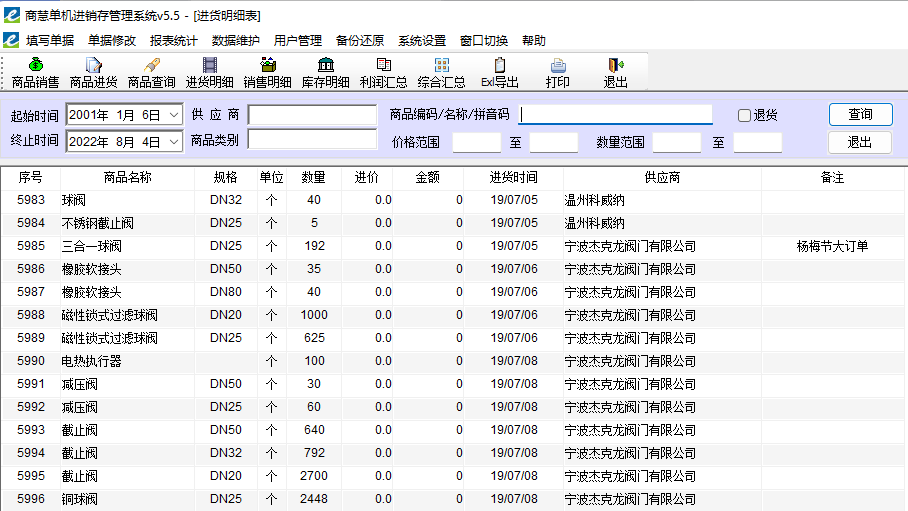Expand the 起始时间 date dropdown
This screenshot has height=511, width=908.
174,115
